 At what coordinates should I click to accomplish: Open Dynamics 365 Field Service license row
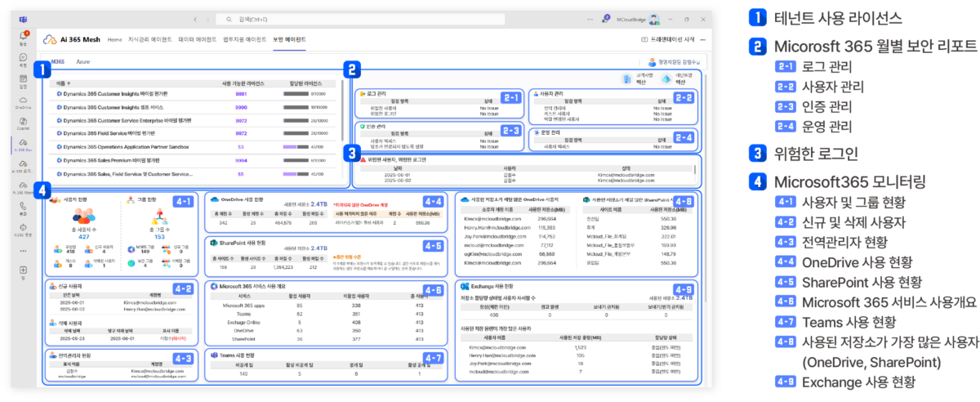(x=122, y=132)
